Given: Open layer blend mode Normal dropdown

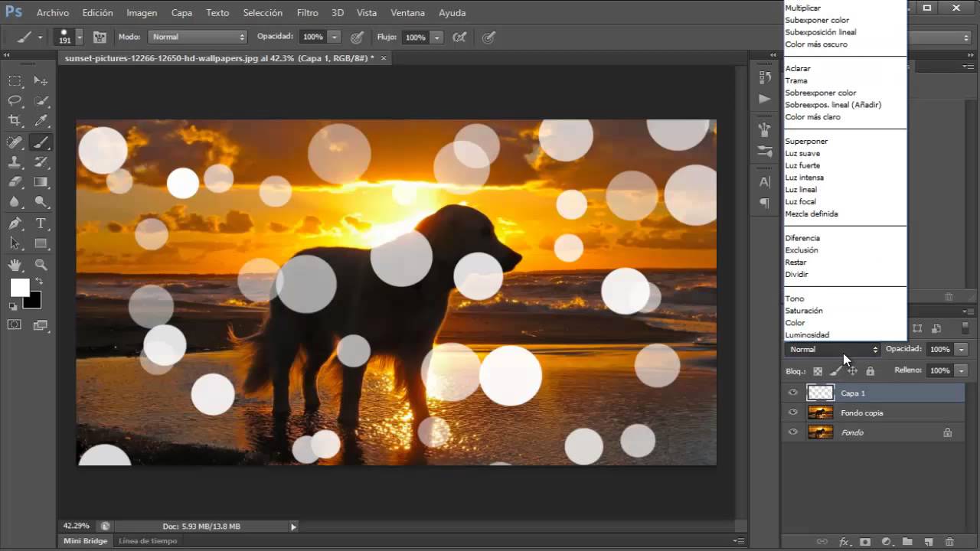Looking at the screenshot, I should 833,350.
